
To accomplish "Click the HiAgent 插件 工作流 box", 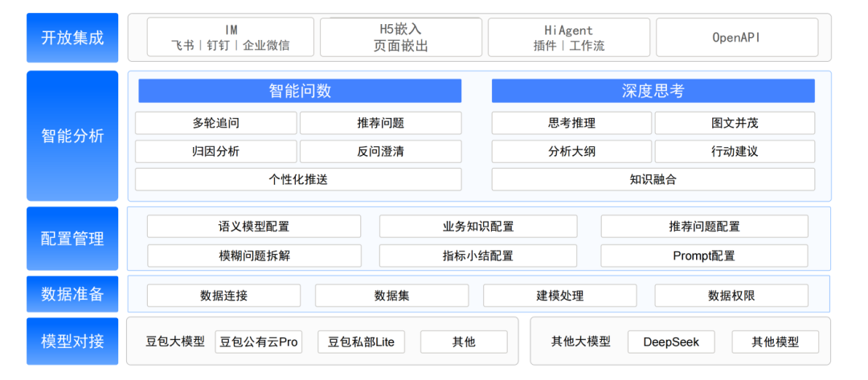I will coord(568,37).
